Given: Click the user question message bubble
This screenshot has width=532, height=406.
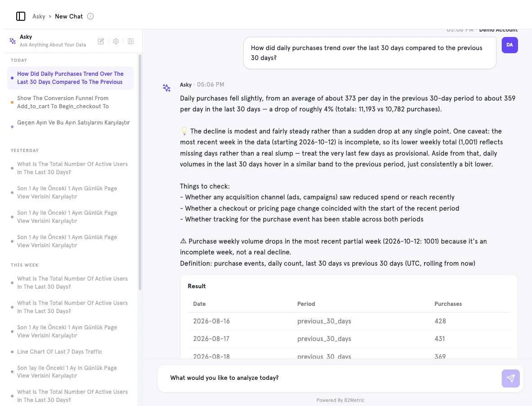Looking at the screenshot, I should [x=370, y=53].
